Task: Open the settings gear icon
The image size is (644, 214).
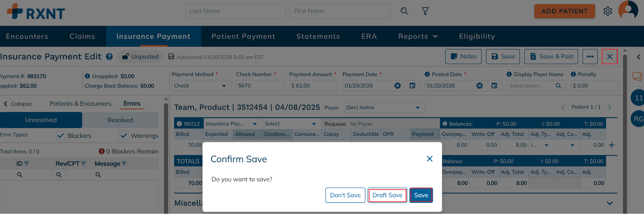Action: 608,11
